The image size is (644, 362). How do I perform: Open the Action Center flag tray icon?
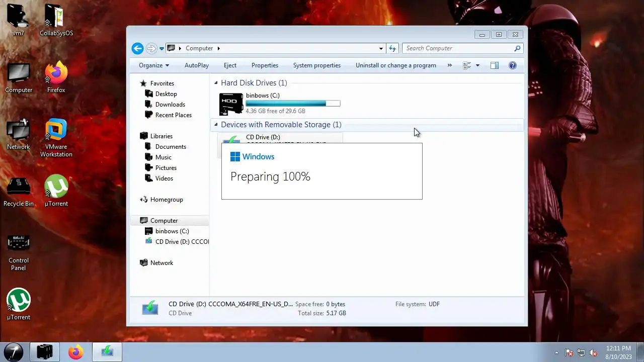point(569,352)
